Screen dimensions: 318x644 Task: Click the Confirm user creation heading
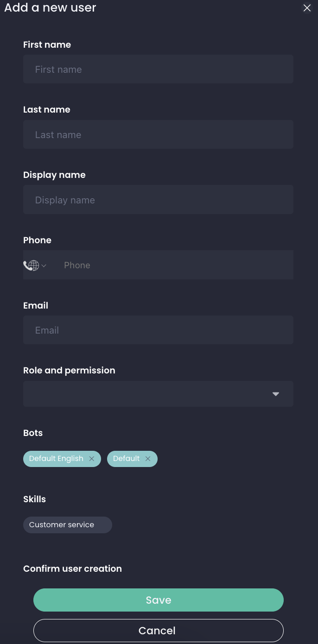[72, 568]
